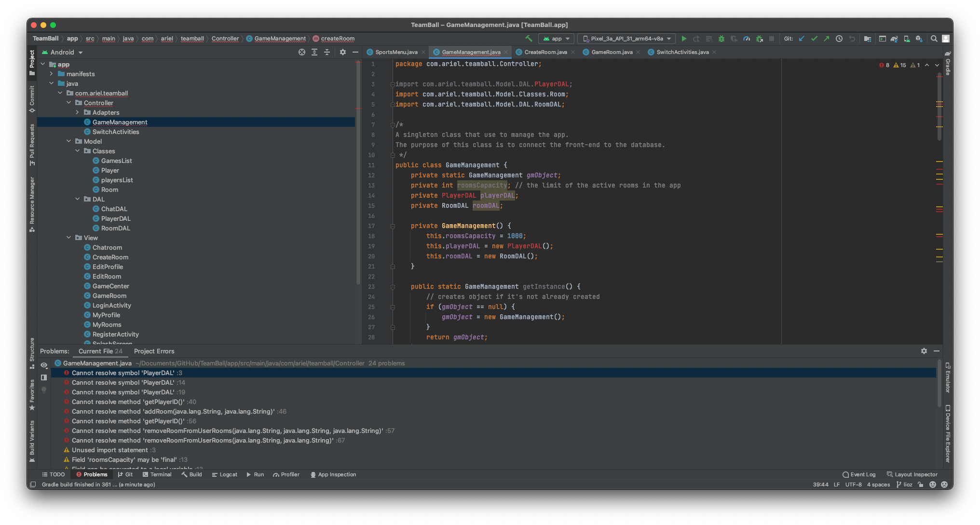Open Project Structure icon in toolbar
This screenshot has width=980, height=525.
[868, 39]
